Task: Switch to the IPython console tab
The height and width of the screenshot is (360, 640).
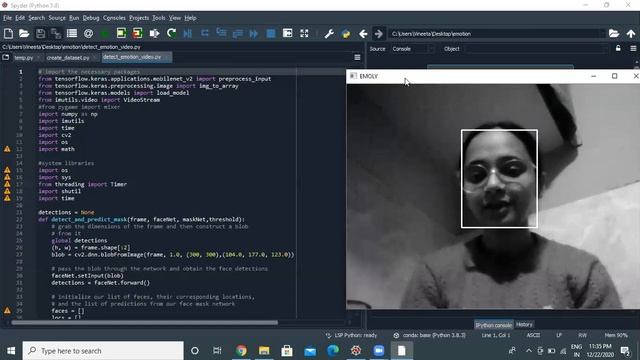Action: [x=493, y=325]
